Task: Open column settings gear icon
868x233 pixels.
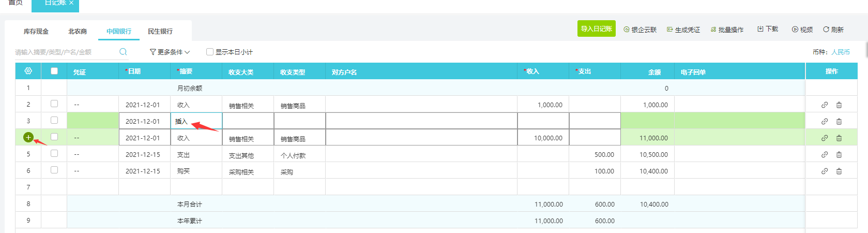Action: [28, 71]
